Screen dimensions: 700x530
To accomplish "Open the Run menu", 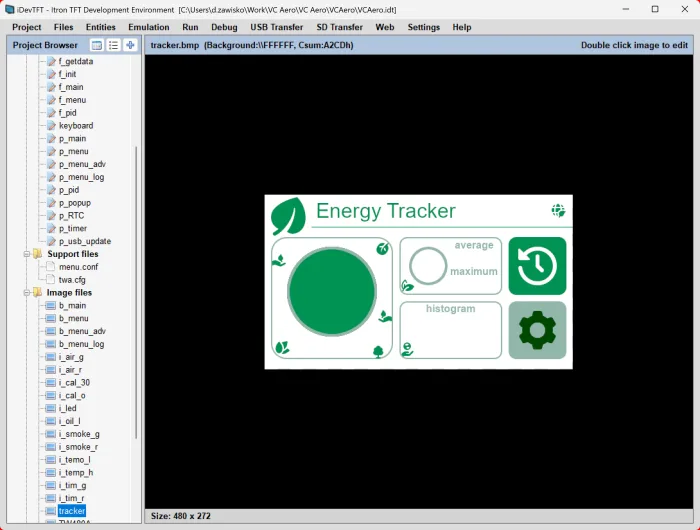I will pyautogui.click(x=190, y=27).
